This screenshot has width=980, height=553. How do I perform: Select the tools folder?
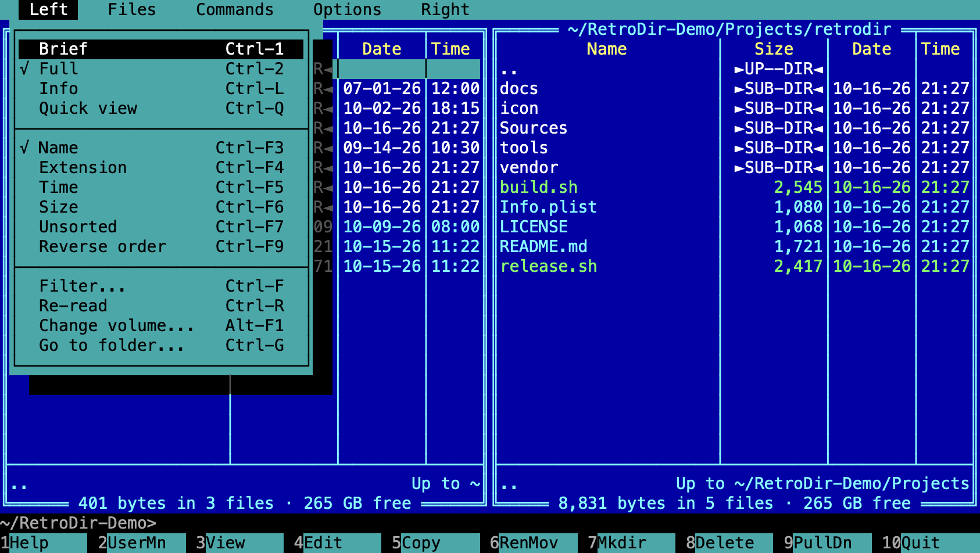coord(735,148)
